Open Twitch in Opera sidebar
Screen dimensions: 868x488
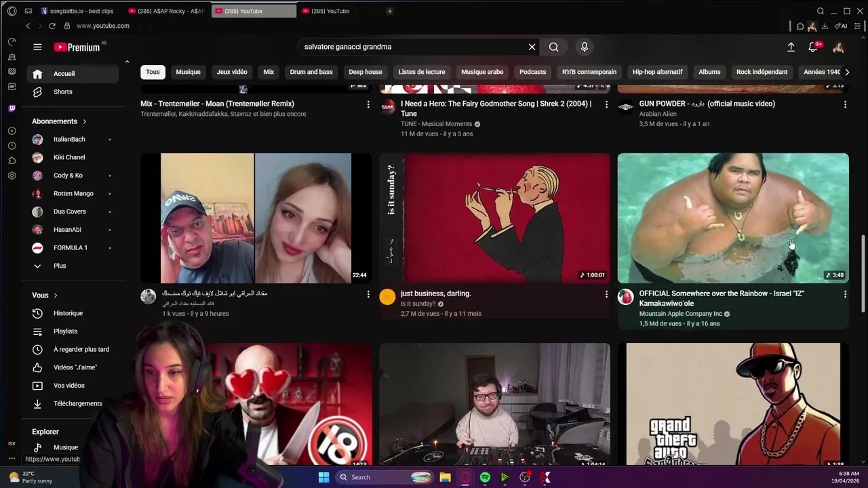[12, 108]
